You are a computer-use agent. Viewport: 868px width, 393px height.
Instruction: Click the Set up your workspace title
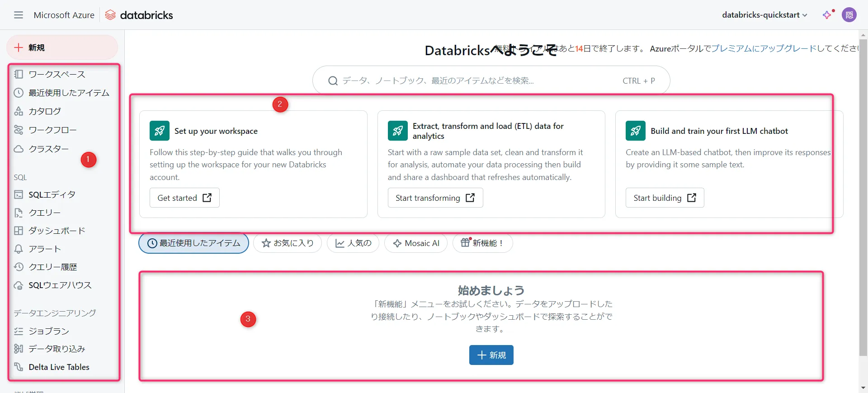coord(216,131)
